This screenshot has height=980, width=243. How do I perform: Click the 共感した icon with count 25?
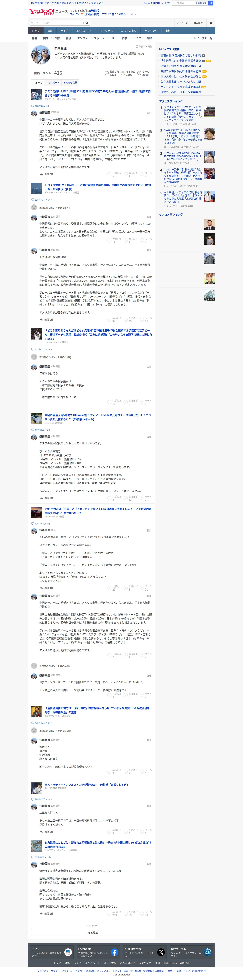pyautogui.click(x=109, y=588)
